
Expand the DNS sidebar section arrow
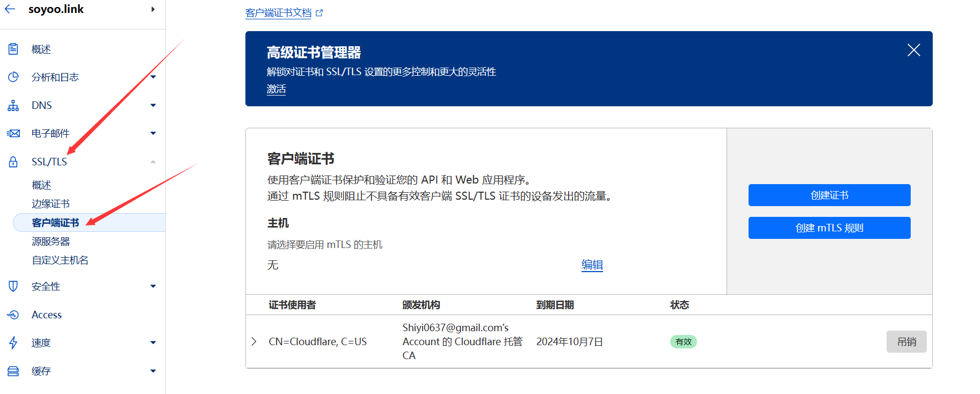coord(153,105)
